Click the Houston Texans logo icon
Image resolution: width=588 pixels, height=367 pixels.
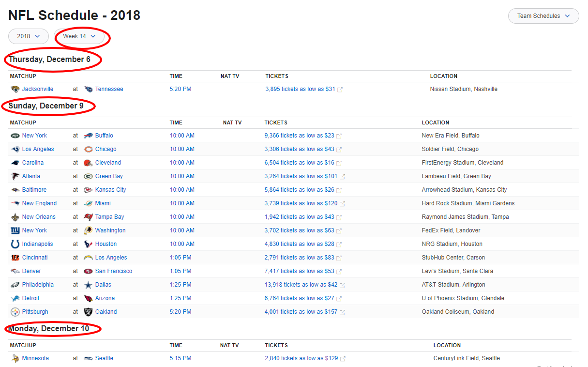88,244
